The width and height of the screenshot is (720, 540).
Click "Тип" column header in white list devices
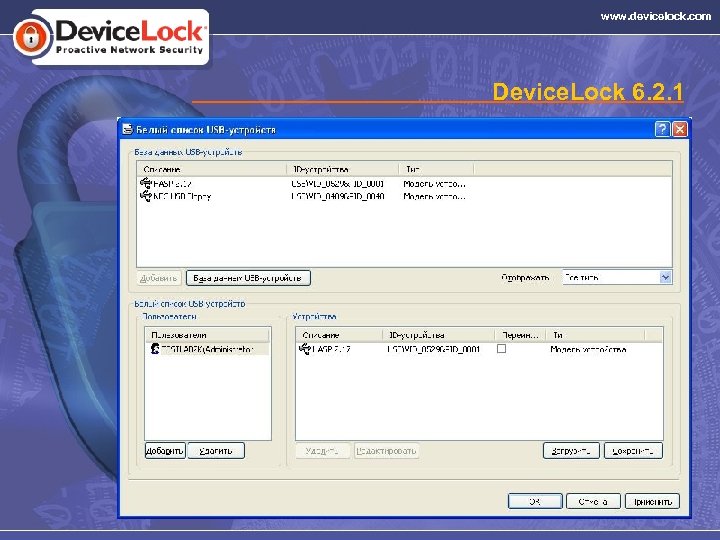point(596,335)
